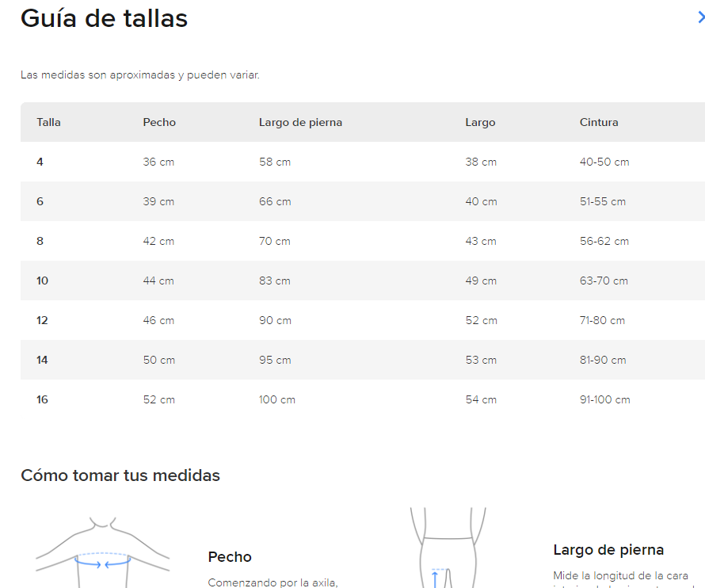The image size is (705, 588).
Task: Select size 16 in the Talla column
Action: pos(42,399)
